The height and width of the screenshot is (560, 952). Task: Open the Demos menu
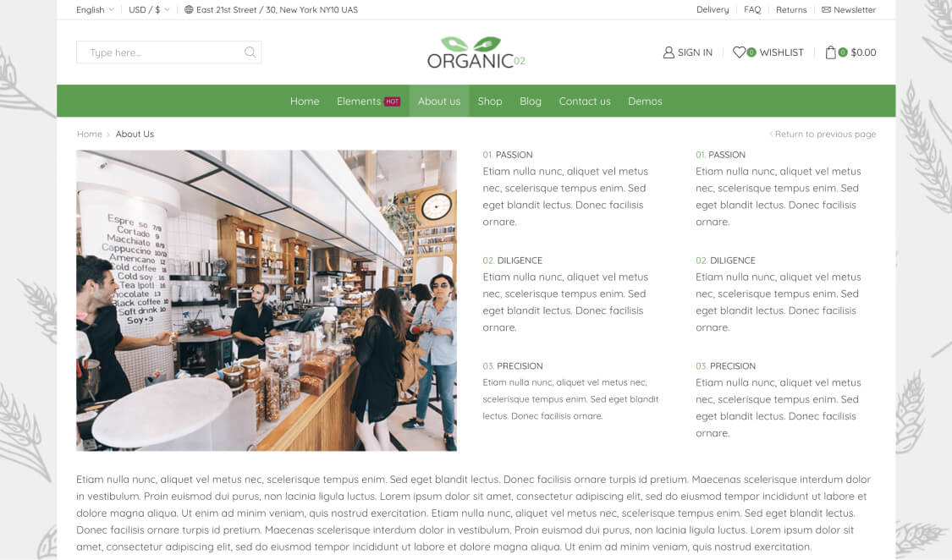pyautogui.click(x=645, y=102)
